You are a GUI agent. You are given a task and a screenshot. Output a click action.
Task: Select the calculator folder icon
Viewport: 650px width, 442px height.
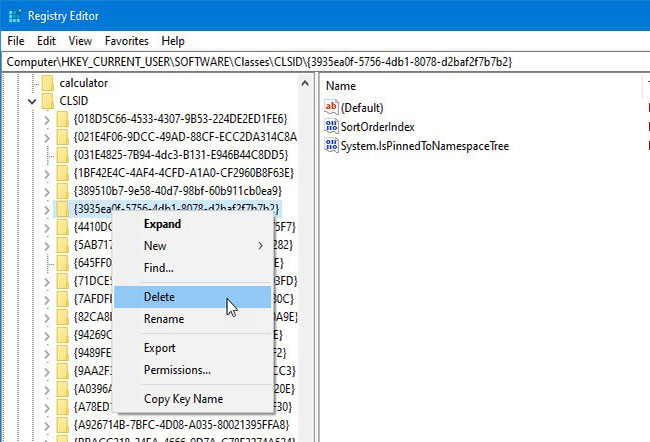click(x=47, y=83)
